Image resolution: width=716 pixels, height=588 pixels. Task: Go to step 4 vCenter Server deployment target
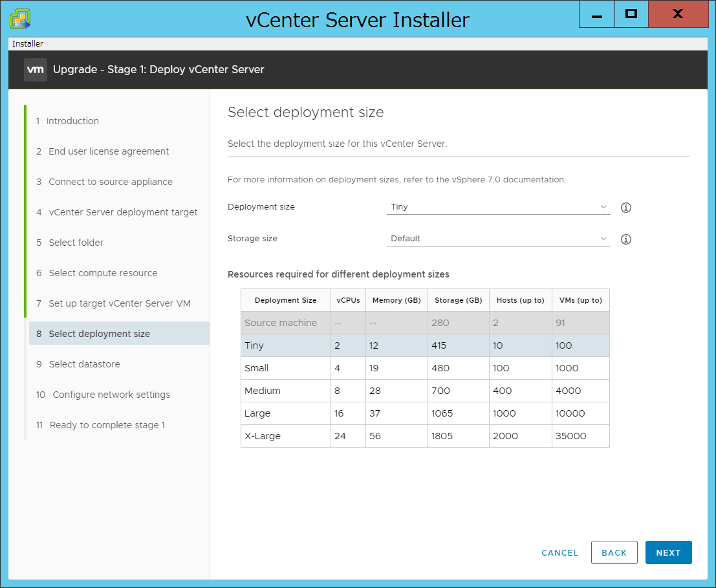117,212
